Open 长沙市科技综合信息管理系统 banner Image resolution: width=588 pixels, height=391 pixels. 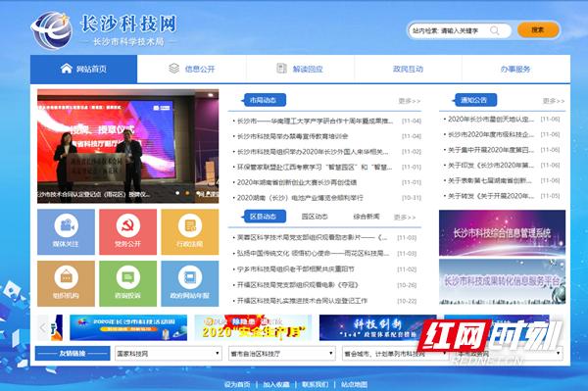[502, 233]
